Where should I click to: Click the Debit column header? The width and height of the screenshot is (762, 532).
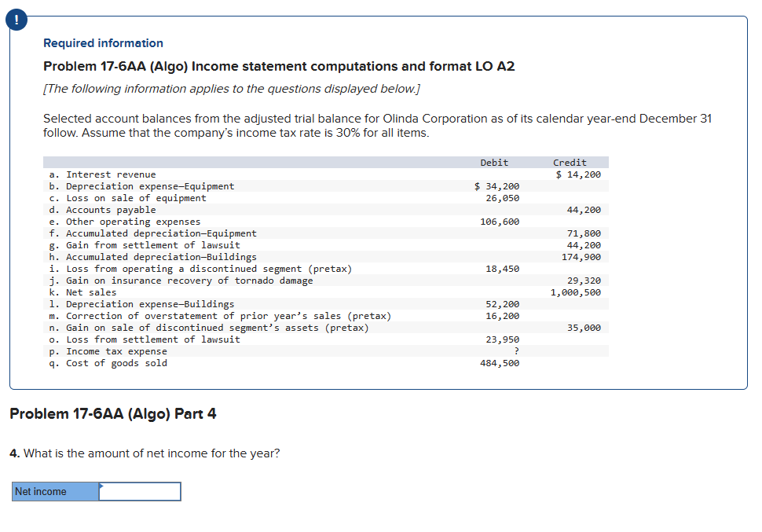(x=493, y=163)
